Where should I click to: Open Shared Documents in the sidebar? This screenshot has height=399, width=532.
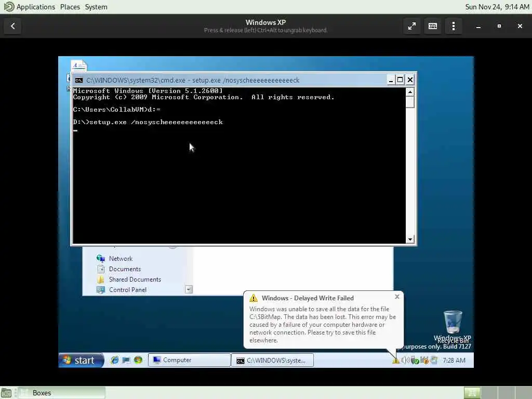(129, 280)
